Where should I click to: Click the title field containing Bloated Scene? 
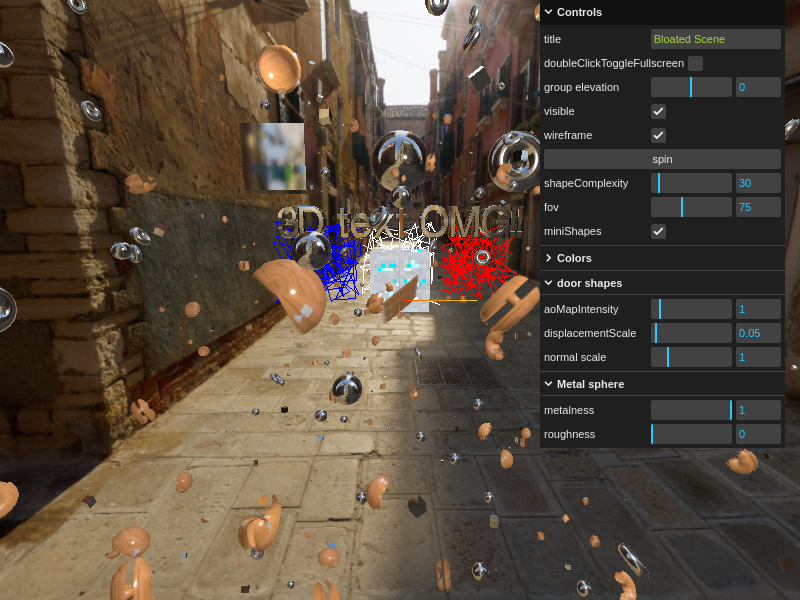pos(715,39)
